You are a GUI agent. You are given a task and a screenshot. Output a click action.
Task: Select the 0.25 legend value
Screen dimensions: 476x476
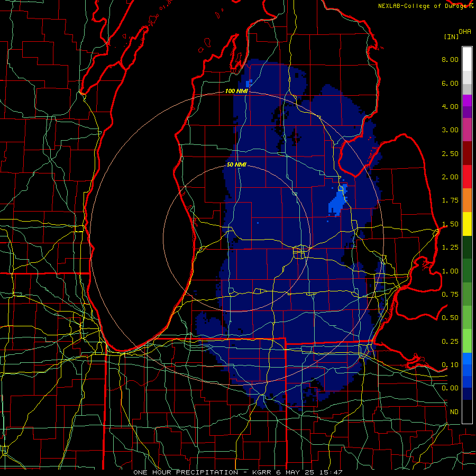tap(450, 342)
